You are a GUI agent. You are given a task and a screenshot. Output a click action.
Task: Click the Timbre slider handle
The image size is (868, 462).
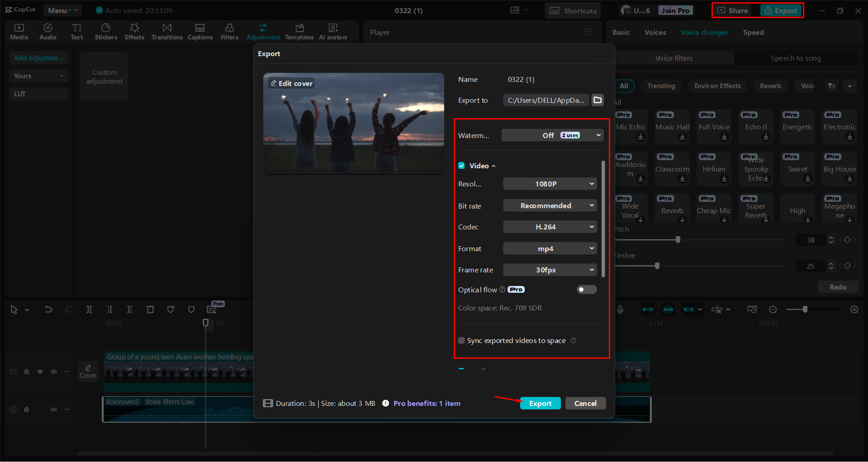coord(657,266)
